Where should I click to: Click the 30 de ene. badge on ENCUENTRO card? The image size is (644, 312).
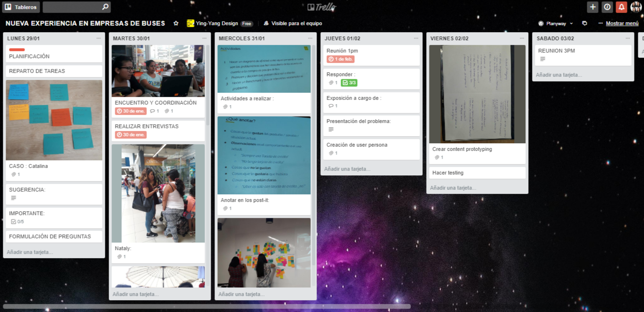[131, 111]
